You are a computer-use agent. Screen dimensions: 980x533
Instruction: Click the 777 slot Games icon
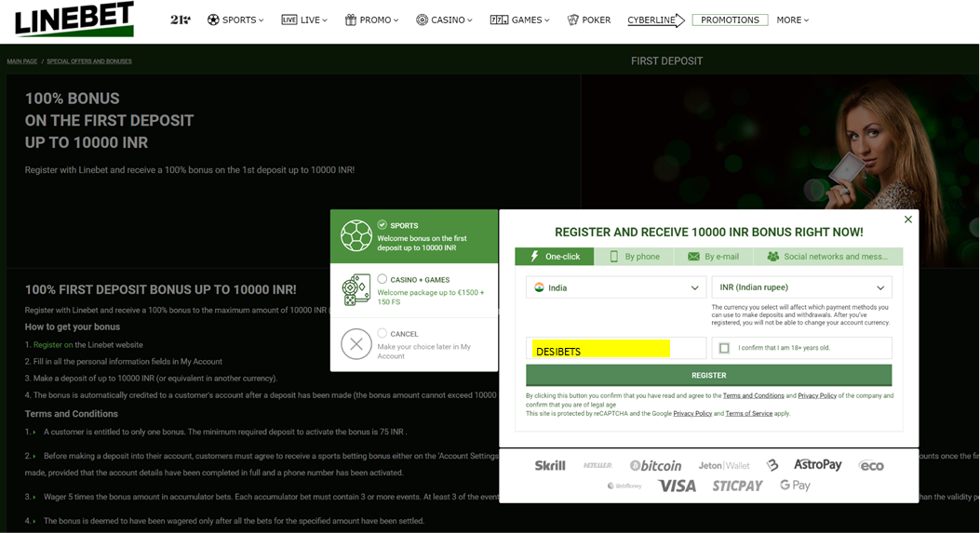coord(499,20)
